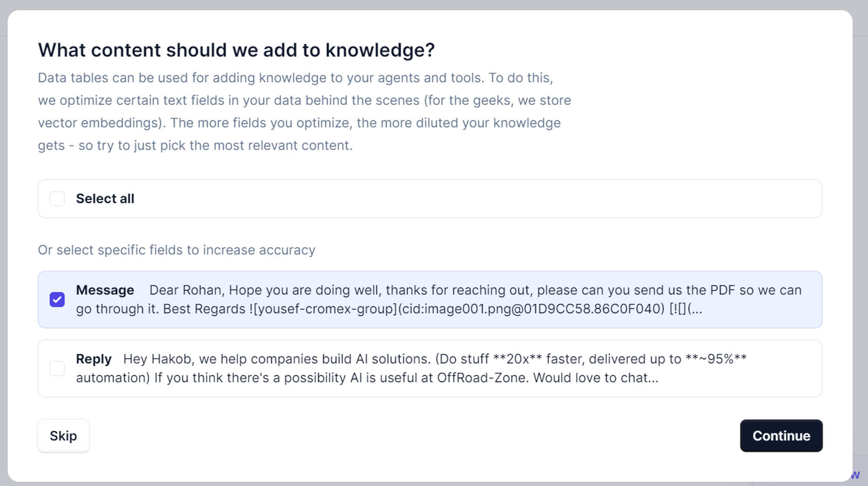The width and height of the screenshot is (868, 486).
Task: Click the Continue button
Action: point(781,436)
